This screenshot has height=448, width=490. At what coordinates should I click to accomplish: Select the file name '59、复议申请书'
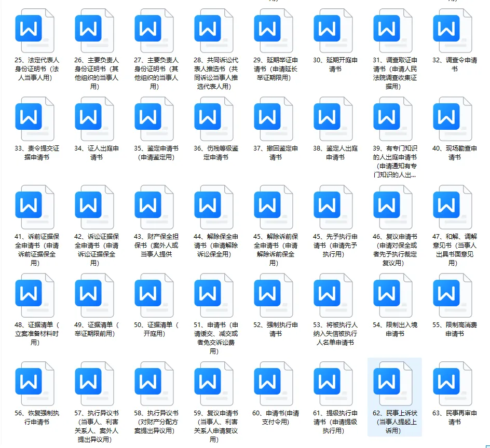[215, 426]
